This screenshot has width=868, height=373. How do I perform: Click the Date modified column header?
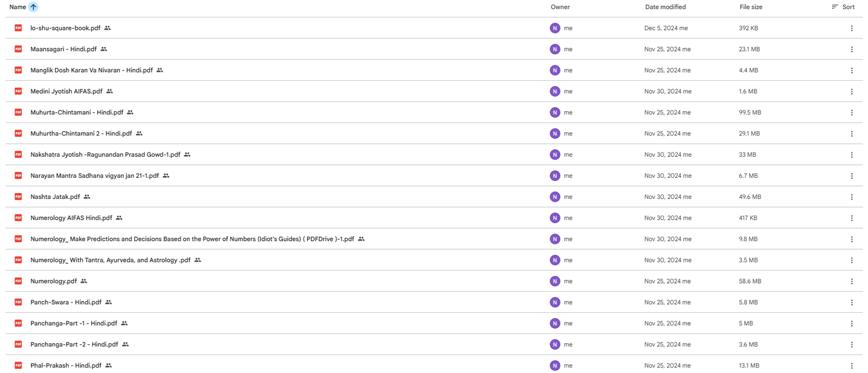point(665,7)
